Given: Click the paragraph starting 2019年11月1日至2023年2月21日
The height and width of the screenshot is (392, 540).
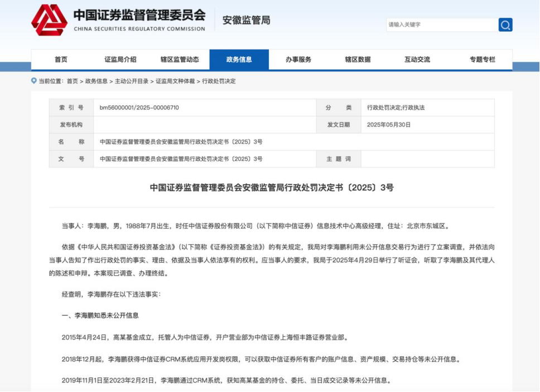Looking at the screenshot, I should click(227, 380).
